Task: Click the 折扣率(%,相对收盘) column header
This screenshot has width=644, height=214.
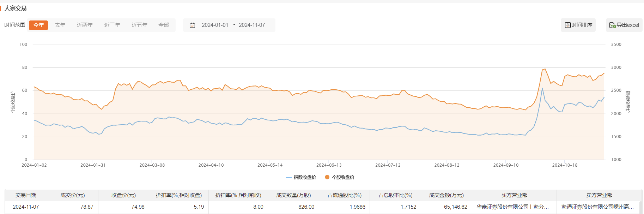Action: coord(179,195)
